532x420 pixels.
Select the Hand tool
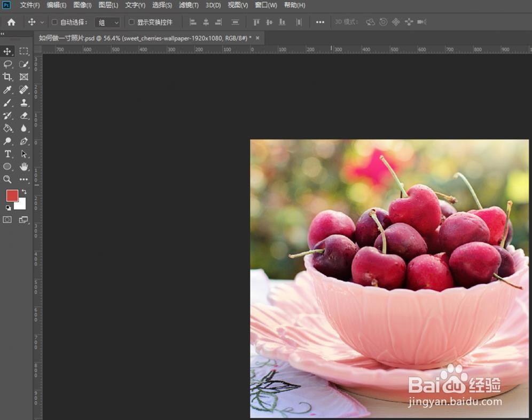[x=24, y=167]
